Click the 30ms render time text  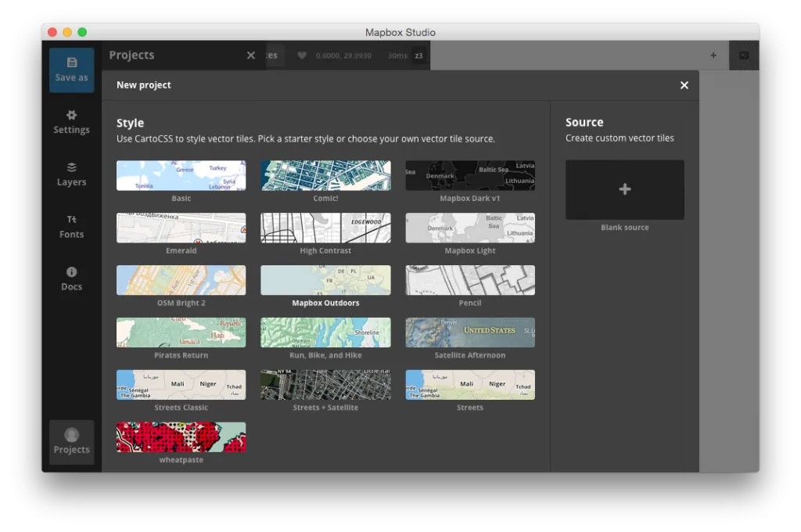[397, 56]
